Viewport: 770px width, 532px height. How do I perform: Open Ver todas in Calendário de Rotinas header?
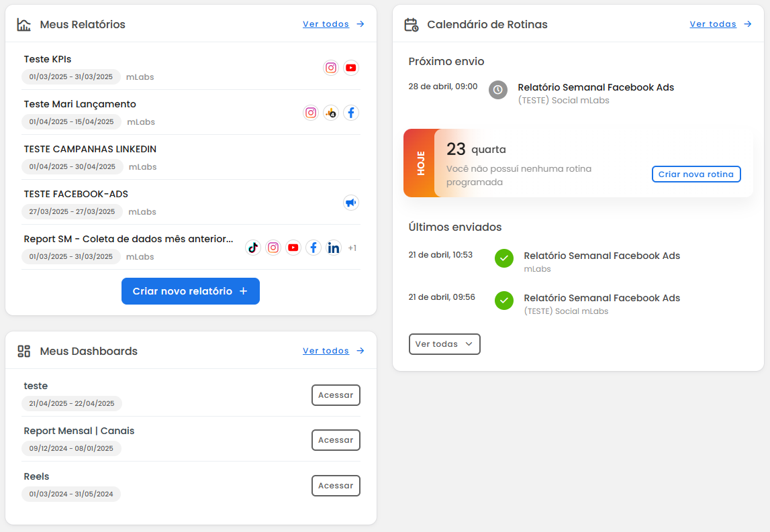coord(714,23)
